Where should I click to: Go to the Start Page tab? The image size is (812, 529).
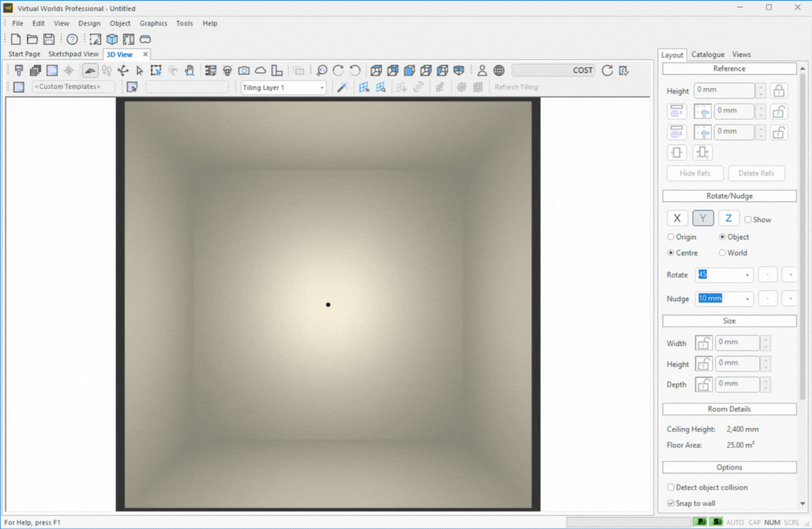tap(25, 54)
